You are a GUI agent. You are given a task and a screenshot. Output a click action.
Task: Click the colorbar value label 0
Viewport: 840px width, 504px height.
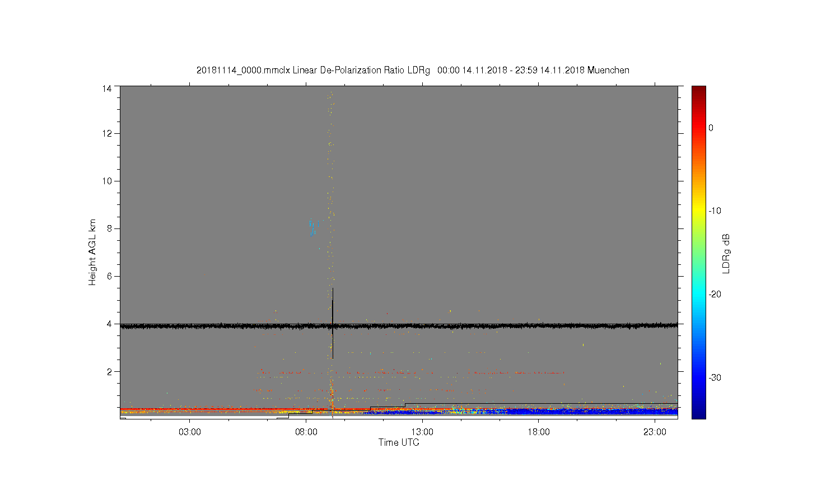pyautogui.click(x=711, y=128)
